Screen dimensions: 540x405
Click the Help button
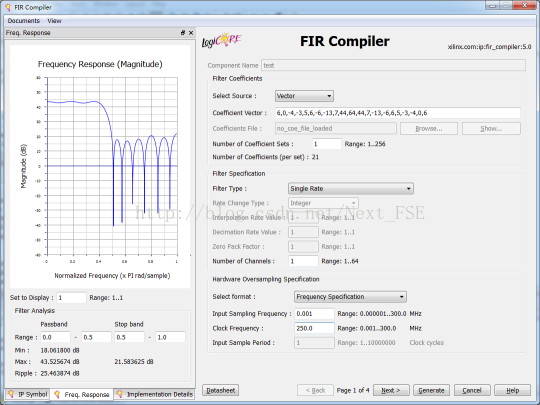(512, 390)
